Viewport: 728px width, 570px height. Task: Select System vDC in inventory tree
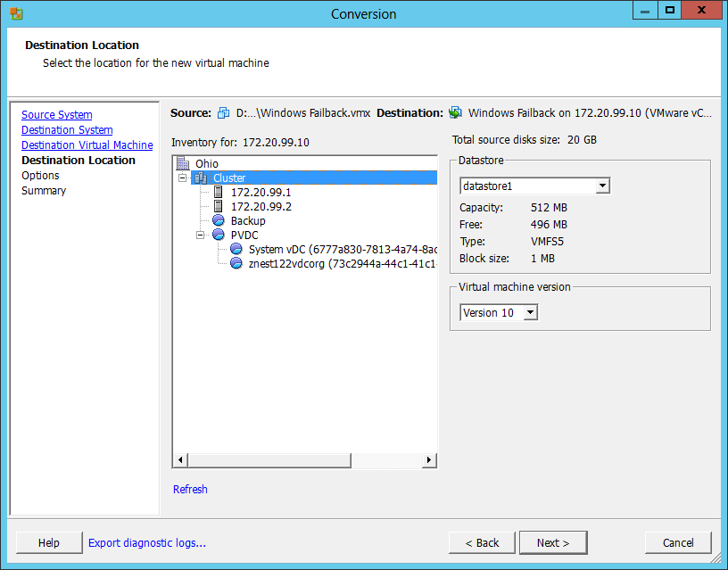[343, 249]
